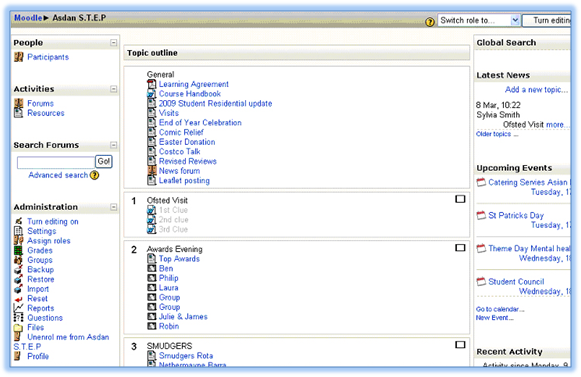This screenshot has height=377, width=581.
Task: Click the Forums icon under Activities
Action: pyautogui.click(x=19, y=103)
